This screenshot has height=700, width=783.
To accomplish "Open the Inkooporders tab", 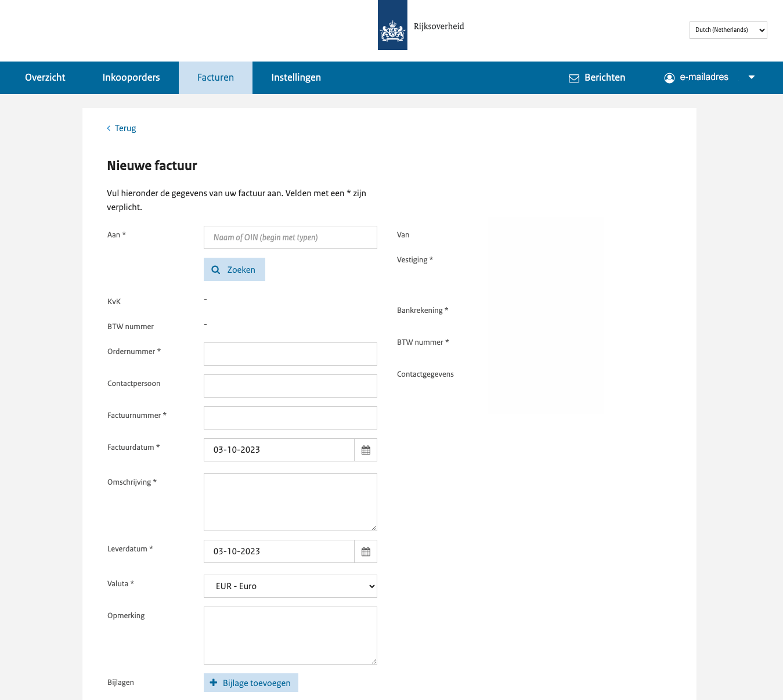I will click(x=131, y=78).
